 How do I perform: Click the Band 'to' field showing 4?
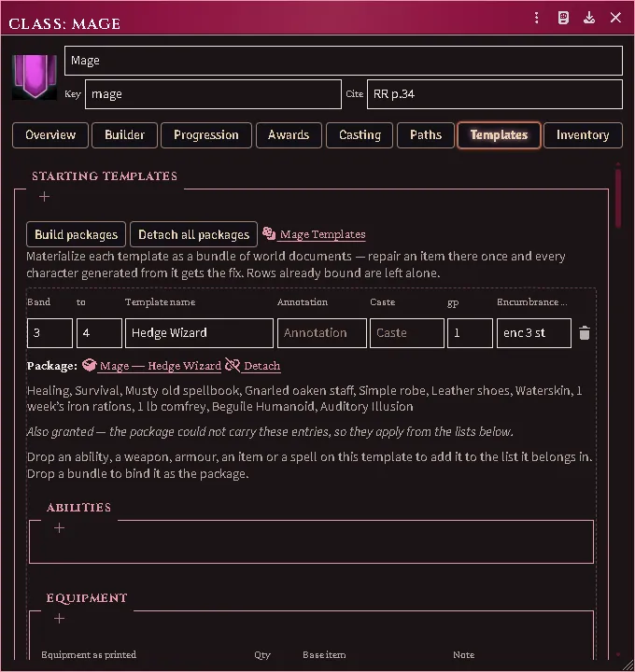(x=100, y=333)
